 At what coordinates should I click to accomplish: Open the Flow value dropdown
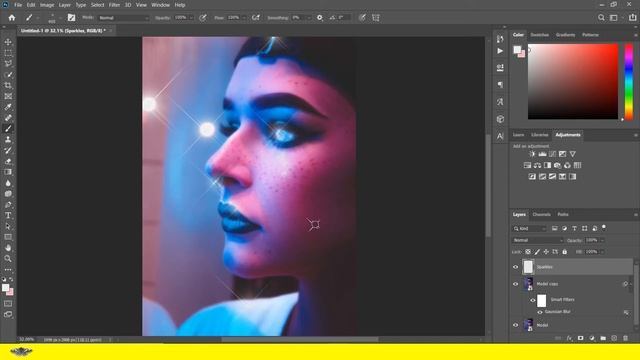[x=244, y=18]
